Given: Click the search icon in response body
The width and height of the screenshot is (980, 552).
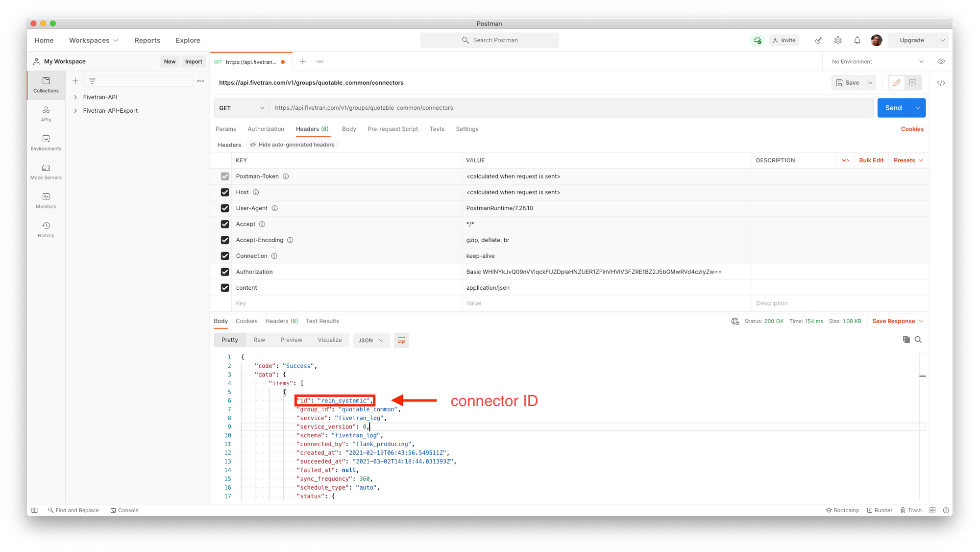Looking at the screenshot, I should point(917,339).
